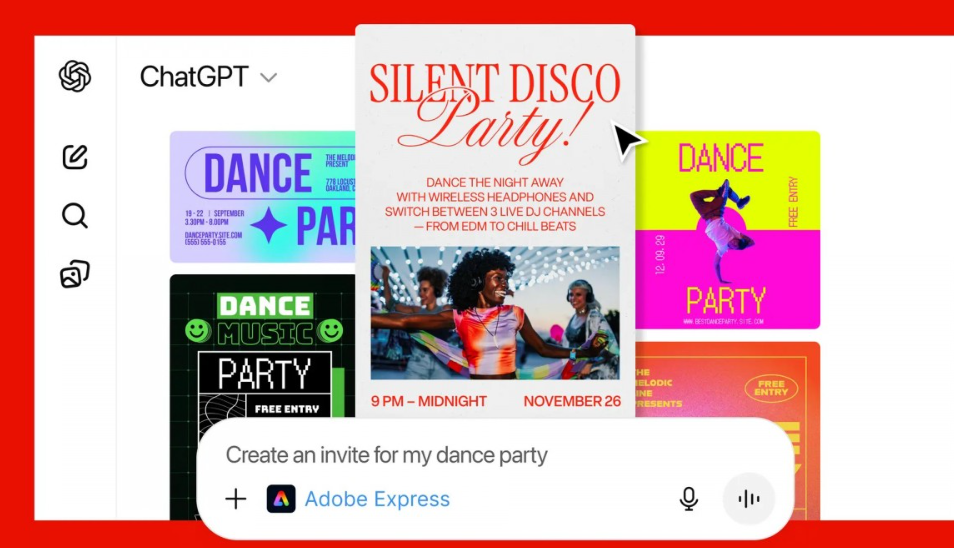
Task: Click 'November 26' date text on invite
Action: 572,401
